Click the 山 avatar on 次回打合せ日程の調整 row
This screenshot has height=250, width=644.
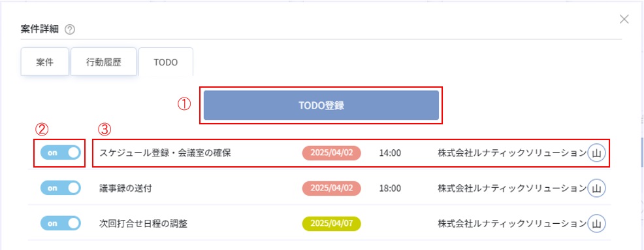(x=597, y=224)
